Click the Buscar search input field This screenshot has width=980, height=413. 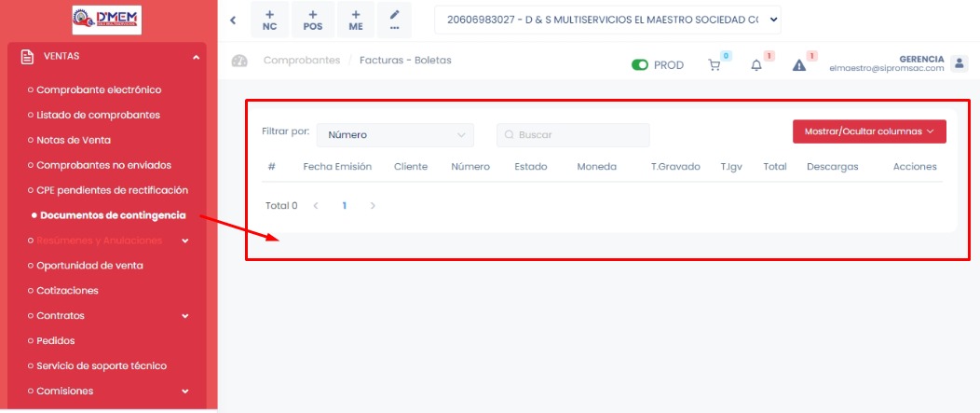click(x=573, y=135)
